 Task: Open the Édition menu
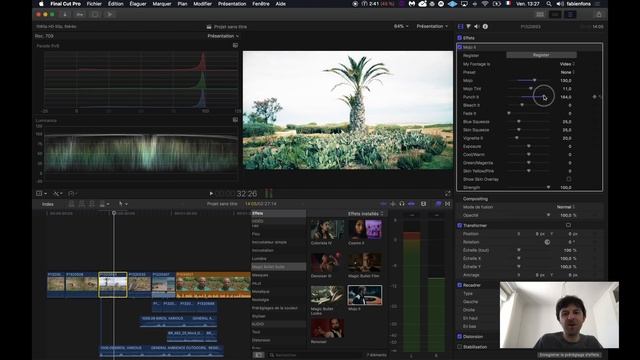(116, 4)
